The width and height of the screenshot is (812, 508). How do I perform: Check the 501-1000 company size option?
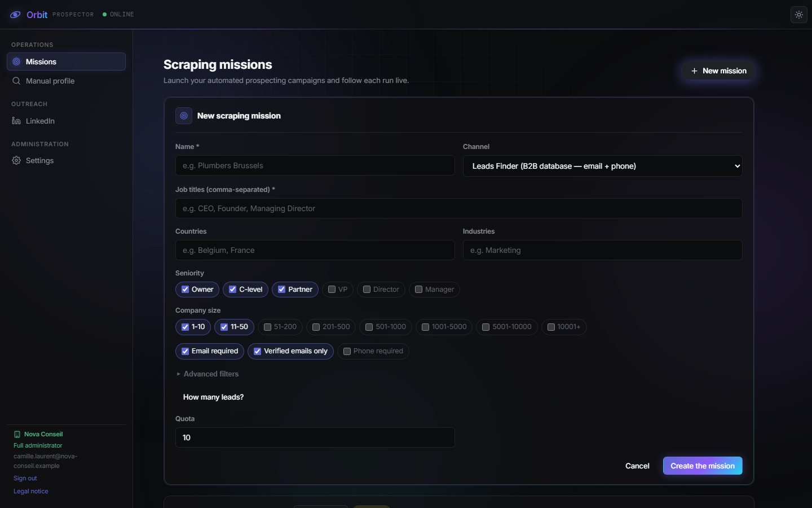click(369, 327)
